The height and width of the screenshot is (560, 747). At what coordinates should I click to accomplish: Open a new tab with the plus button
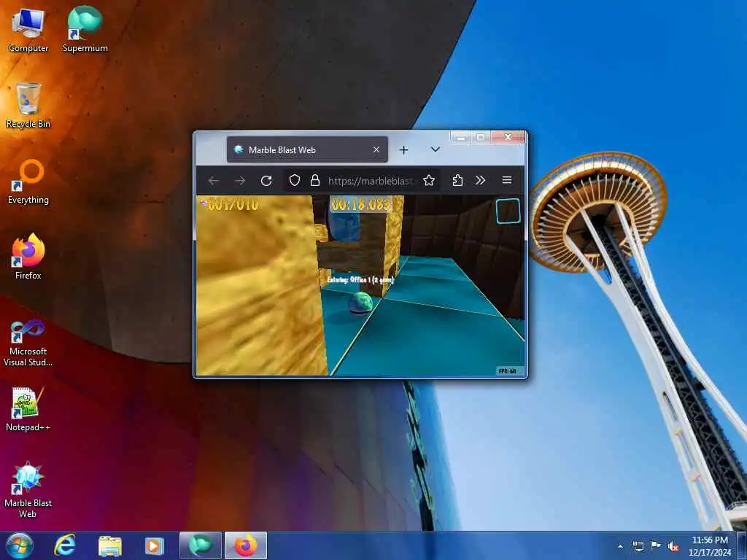pyautogui.click(x=404, y=150)
